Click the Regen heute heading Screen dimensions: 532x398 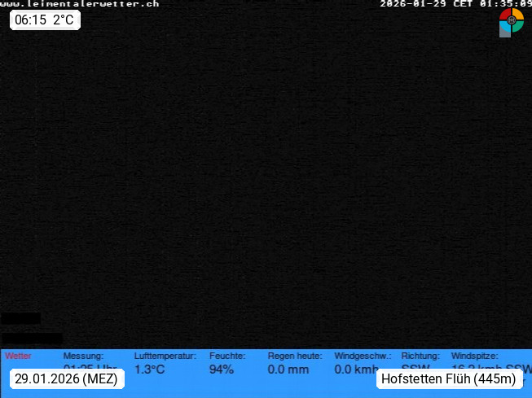pos(294,356)
